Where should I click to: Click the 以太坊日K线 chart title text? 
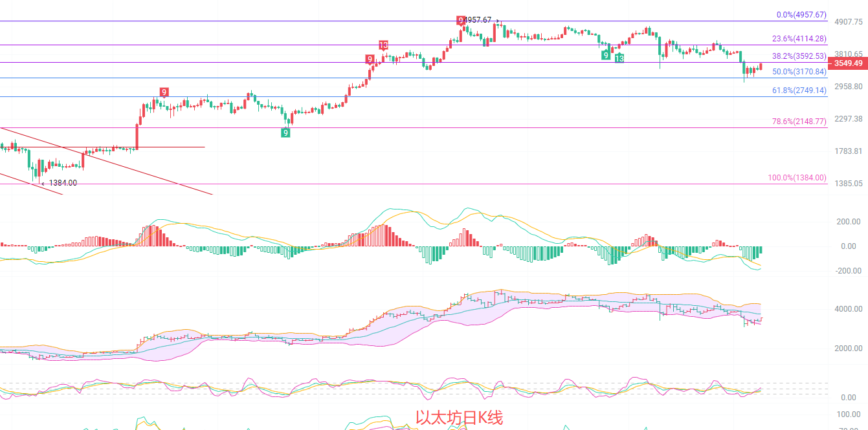pos(458,418)
